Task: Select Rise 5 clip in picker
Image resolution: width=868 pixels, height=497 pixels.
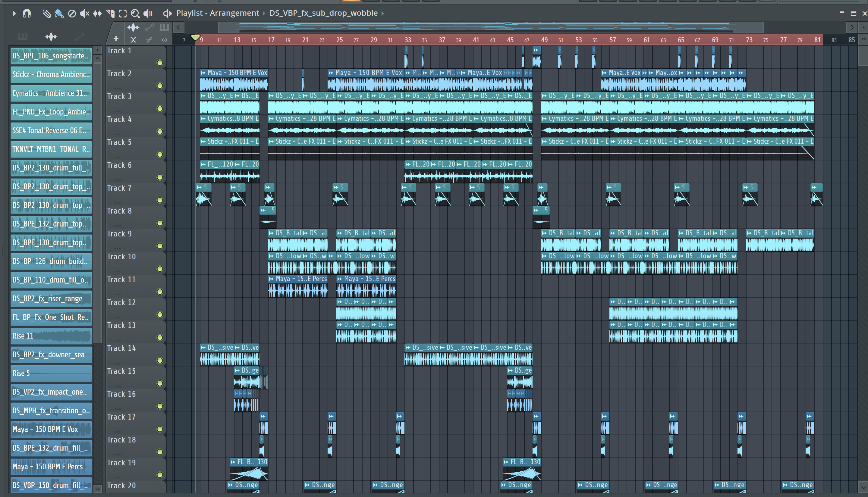Action: 51,373
